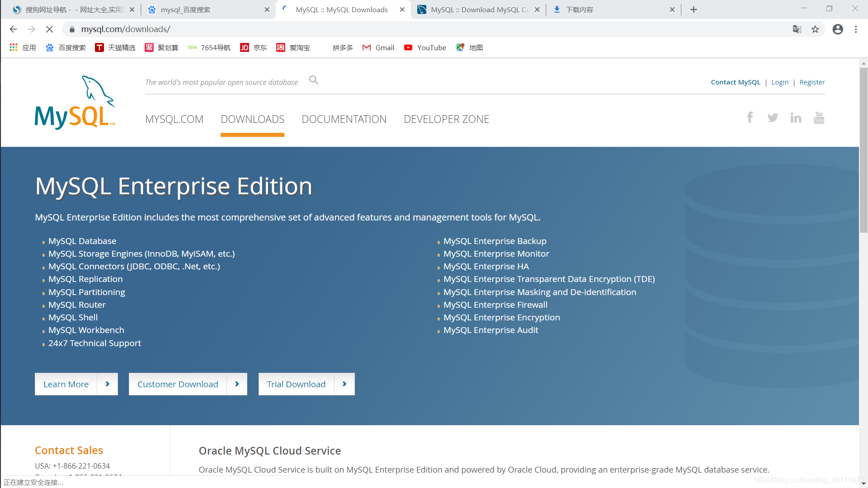868x488 pixels.
Task: Click the browser forward arrow
Action: point(31,29)
